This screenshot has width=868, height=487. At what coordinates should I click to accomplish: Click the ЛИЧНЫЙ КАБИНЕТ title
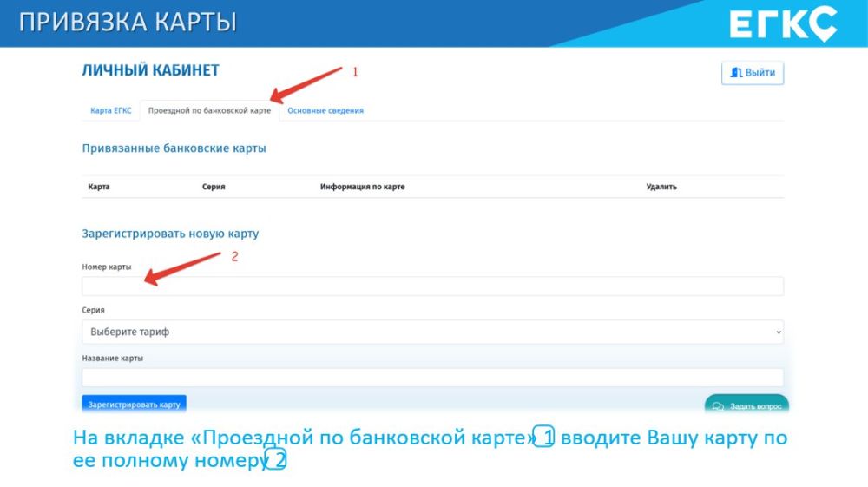tap(150, 70)
